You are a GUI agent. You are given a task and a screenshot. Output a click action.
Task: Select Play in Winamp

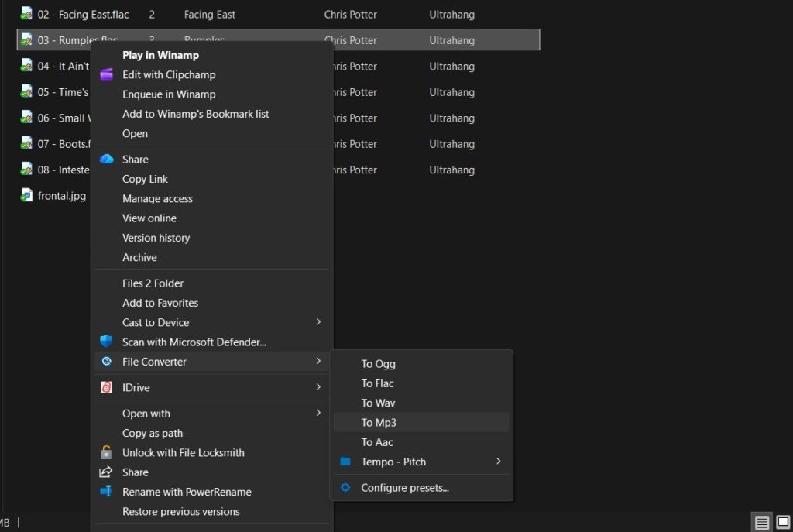[x=160, y=55]
